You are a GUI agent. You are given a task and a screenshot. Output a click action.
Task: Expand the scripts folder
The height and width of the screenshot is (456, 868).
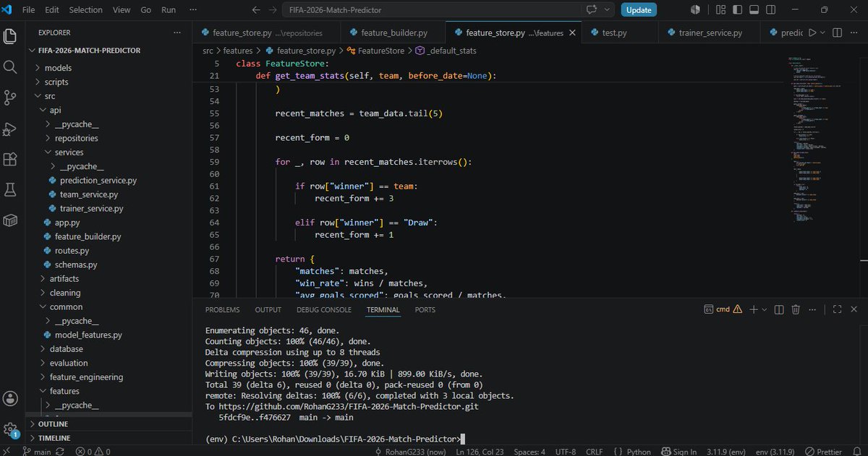(56, 82)
